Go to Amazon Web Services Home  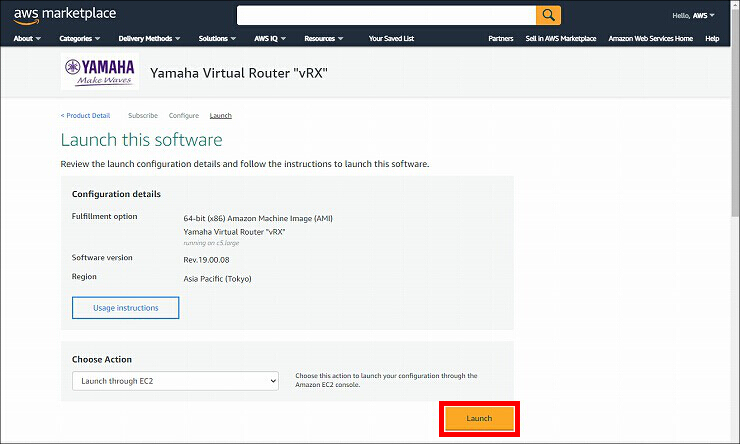point(650,38)
